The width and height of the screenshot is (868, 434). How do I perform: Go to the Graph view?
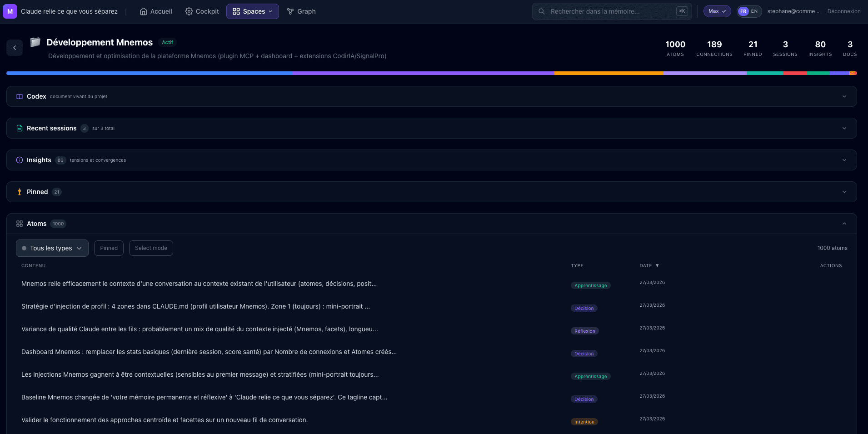(301, 11)
